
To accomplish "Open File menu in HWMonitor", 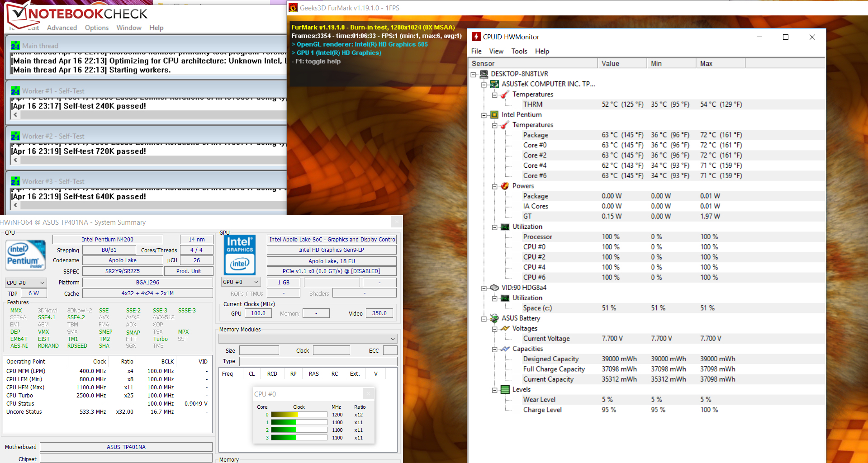I will (476, 51).
